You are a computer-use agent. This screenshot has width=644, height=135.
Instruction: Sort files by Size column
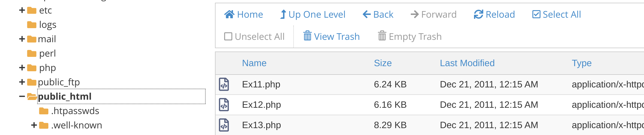383,63
